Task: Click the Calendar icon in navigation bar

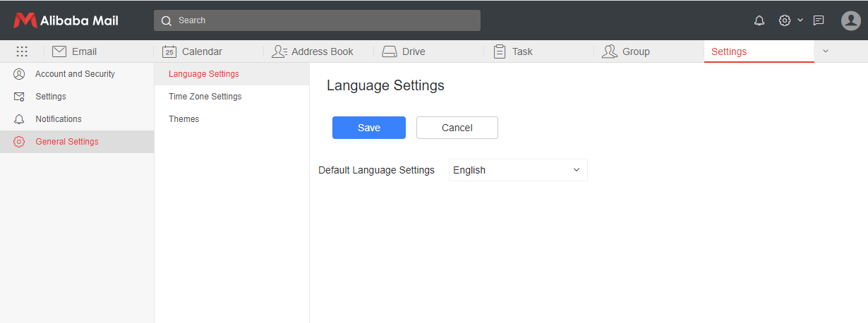Action: (x=169, y=51)
